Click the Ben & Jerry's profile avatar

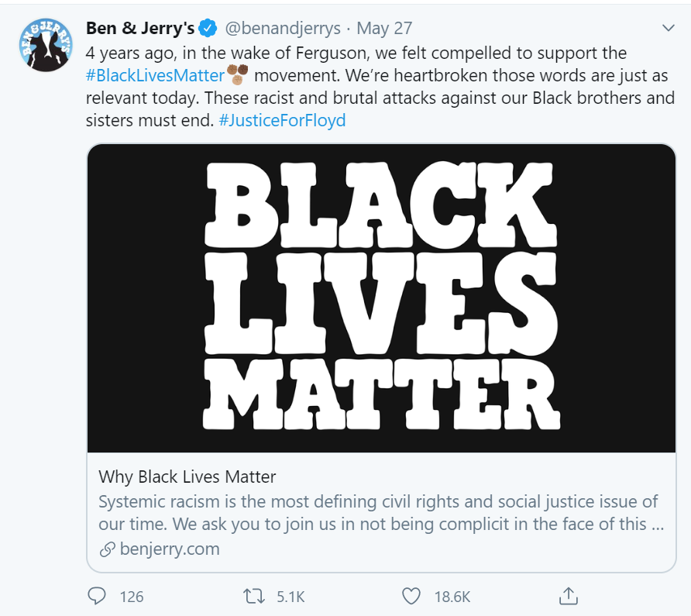pos(45,45)
